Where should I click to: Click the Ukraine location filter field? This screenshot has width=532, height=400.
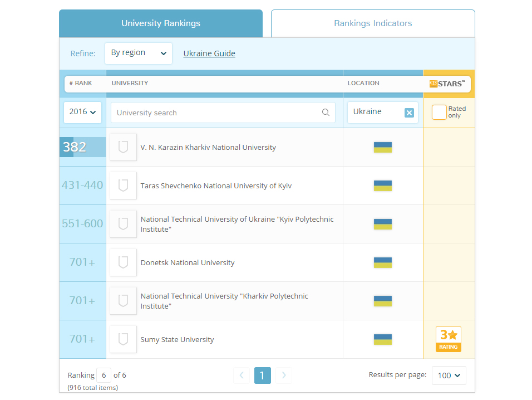click(x=383, y=113)
